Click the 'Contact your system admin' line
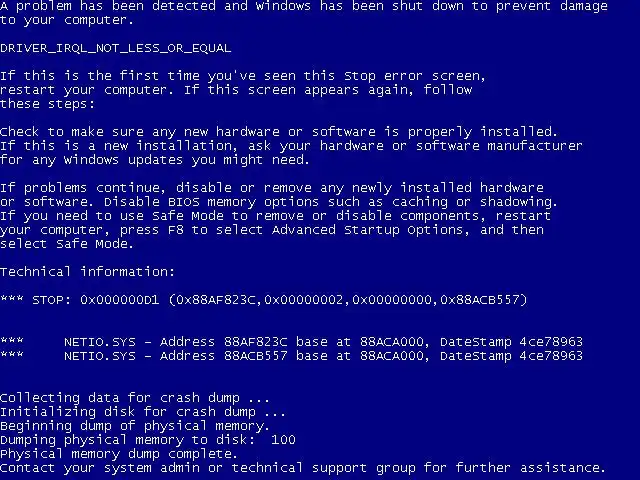 point(303,468)
